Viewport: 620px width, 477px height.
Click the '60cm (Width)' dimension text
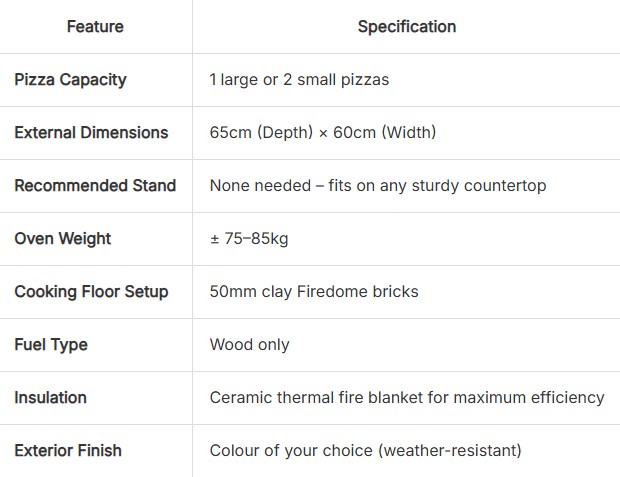(x=384, y=133)
